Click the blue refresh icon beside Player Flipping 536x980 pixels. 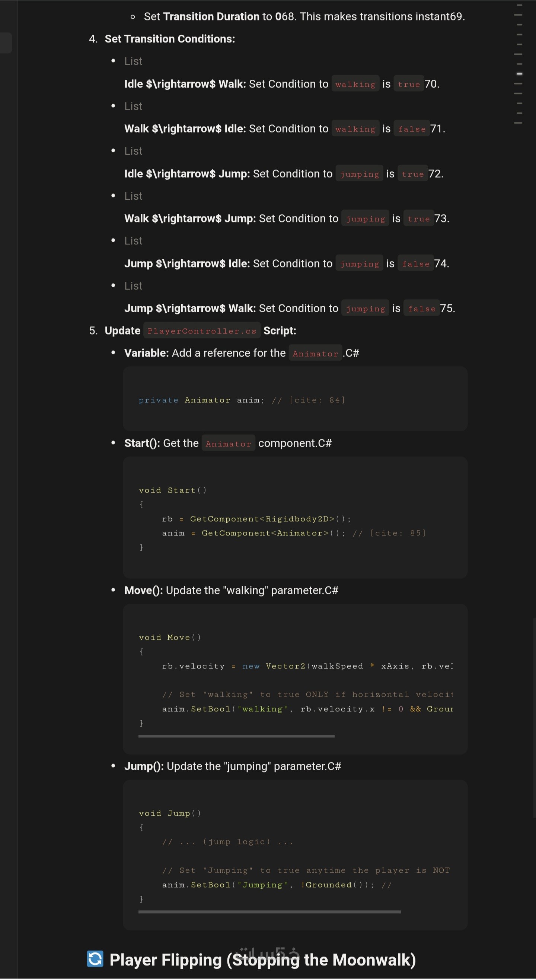(x=95, y=958)
